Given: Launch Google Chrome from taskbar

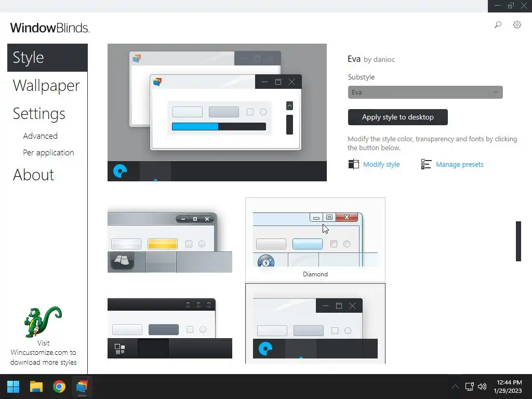Looking at the screenshot, I should pyautogui.click(x=59, y=387).
